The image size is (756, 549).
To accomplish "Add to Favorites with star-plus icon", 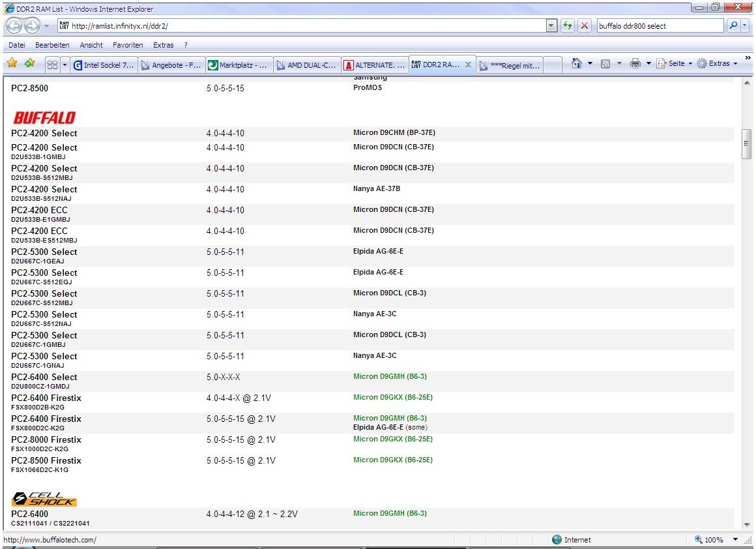I will (30, 63).
